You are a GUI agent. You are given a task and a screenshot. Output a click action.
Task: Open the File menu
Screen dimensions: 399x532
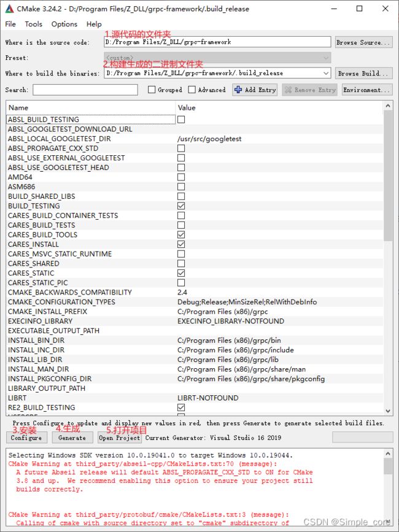[10, 24]
